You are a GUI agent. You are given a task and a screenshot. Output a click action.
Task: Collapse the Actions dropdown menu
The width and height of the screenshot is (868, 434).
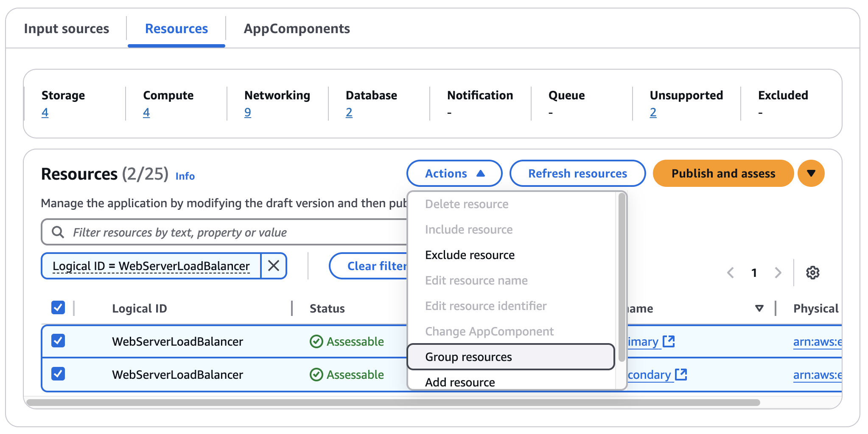[454, 173]
